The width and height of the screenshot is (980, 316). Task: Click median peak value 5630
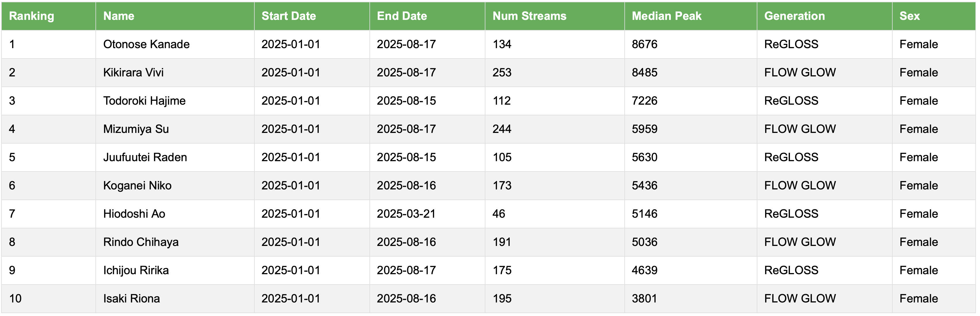tap(645, 157)
